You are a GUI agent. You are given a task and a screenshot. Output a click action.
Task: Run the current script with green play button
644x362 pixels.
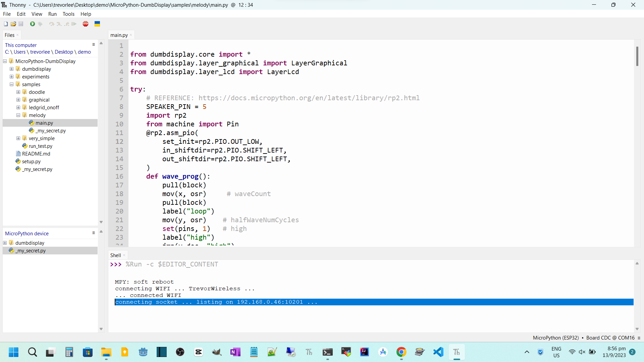(x=32, y=24)
